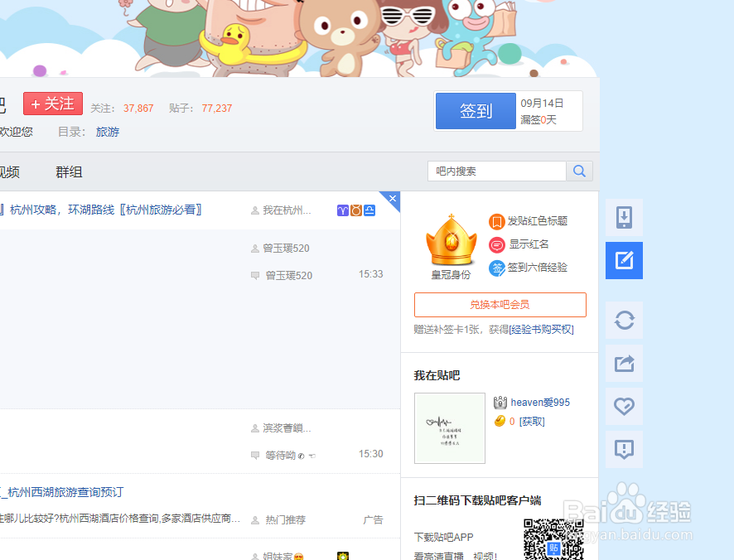Click the purple Aries badge icon

pos(343,210)
